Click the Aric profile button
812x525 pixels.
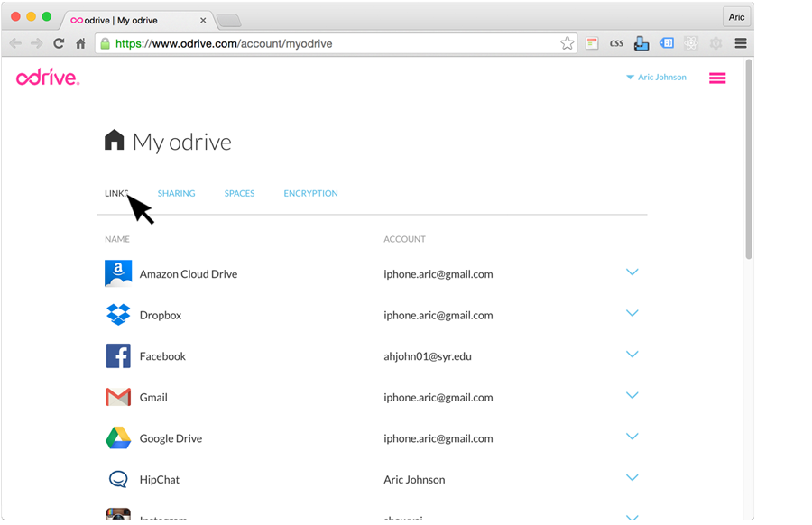coord(736,17)
